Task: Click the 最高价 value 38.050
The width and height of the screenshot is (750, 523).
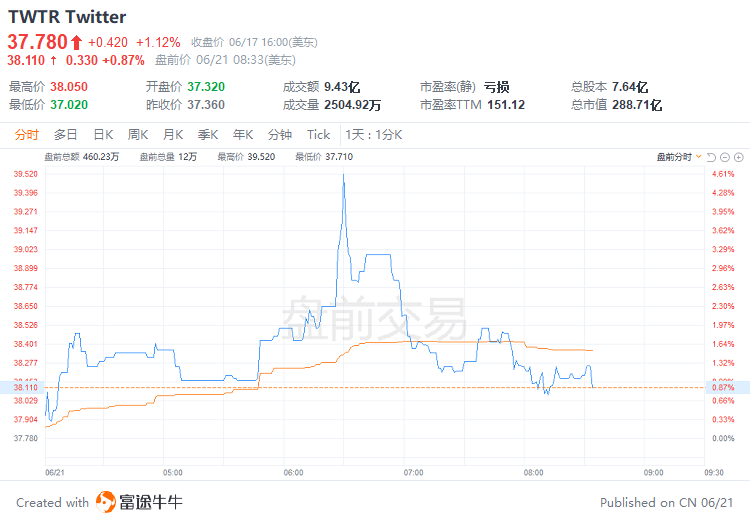Action: (x=69, y=87)
